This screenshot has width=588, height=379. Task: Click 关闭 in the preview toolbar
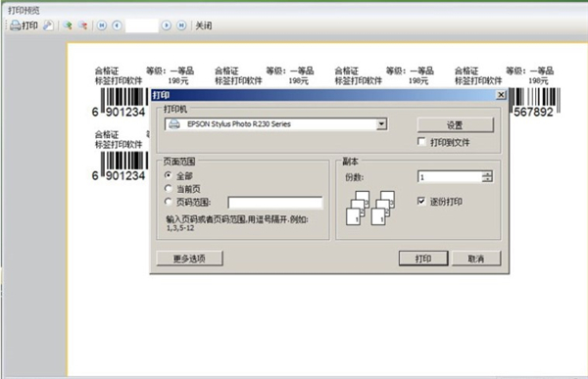coord(204,25)
